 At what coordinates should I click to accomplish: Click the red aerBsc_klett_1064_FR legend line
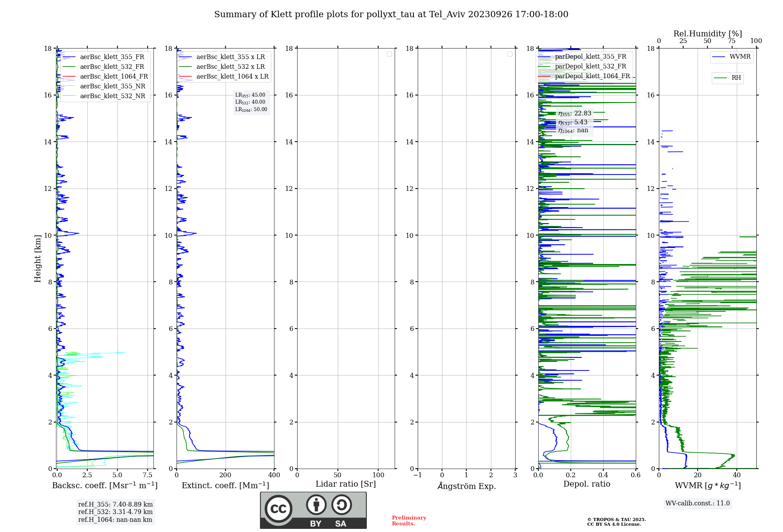pyautogui.click(x=69, y=76)
